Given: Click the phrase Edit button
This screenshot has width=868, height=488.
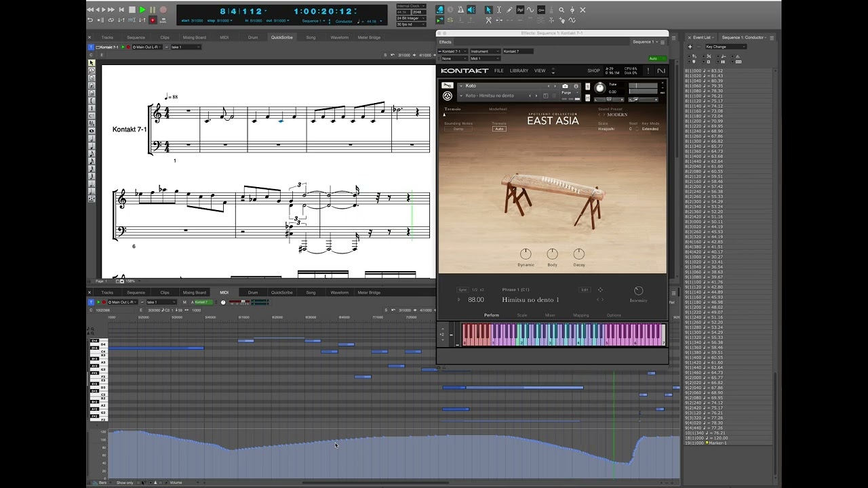Looking at the screenshot, I should 585,289.
